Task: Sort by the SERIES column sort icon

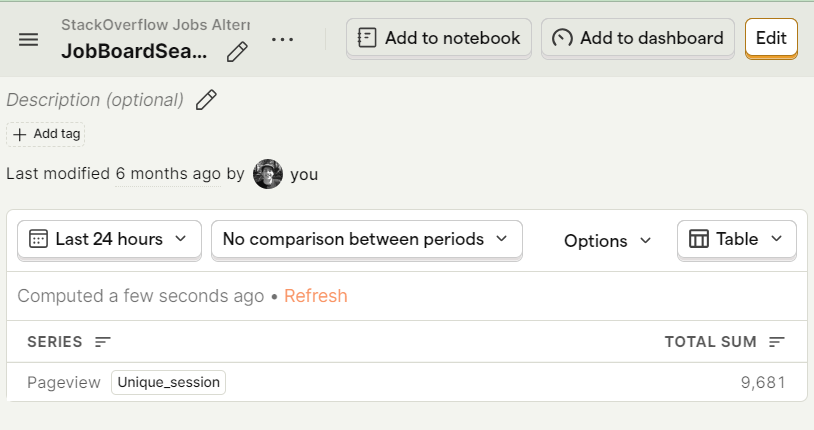Action: tap(103, 342)
